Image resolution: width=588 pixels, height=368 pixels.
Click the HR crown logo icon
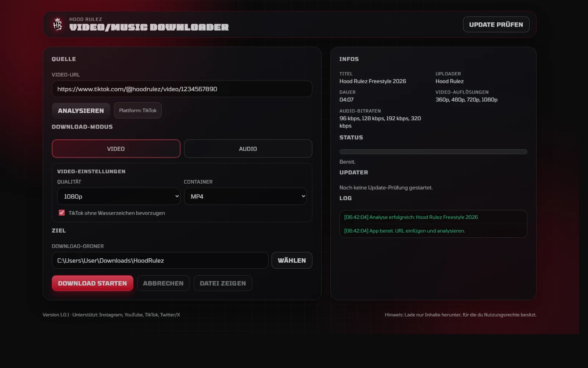tap(58, 24)
